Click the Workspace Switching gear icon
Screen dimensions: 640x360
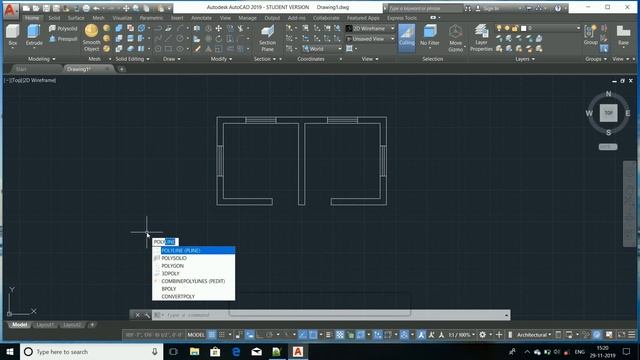coord(482,335)
